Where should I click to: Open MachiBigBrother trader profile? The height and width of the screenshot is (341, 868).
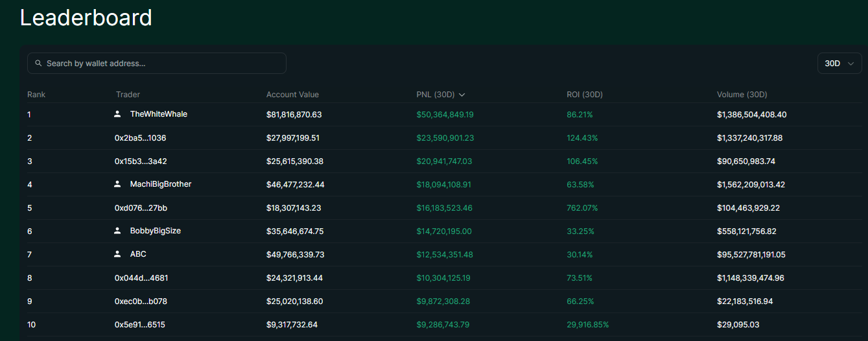(x=160, y=184)
